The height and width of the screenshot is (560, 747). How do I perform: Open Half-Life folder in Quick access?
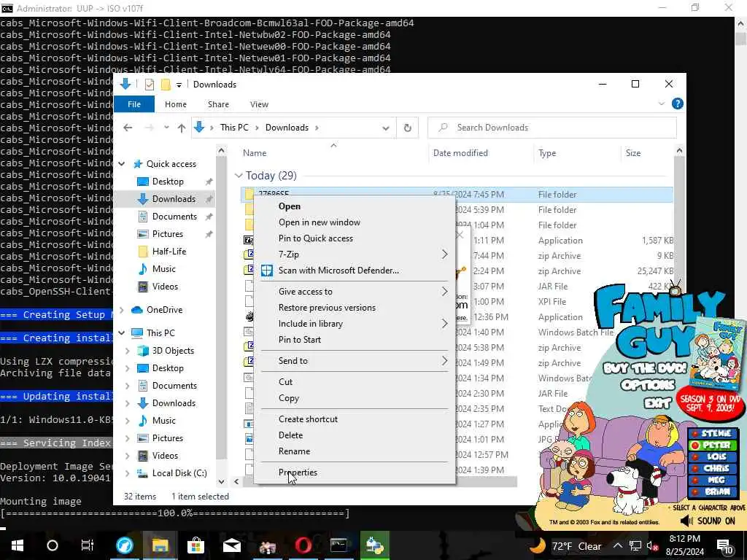[169, 252]
